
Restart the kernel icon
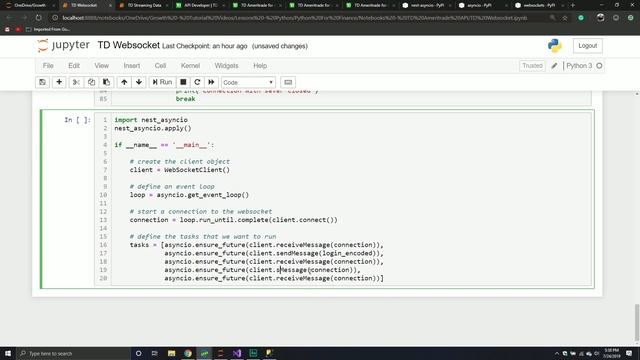click(x=197, y=82)
